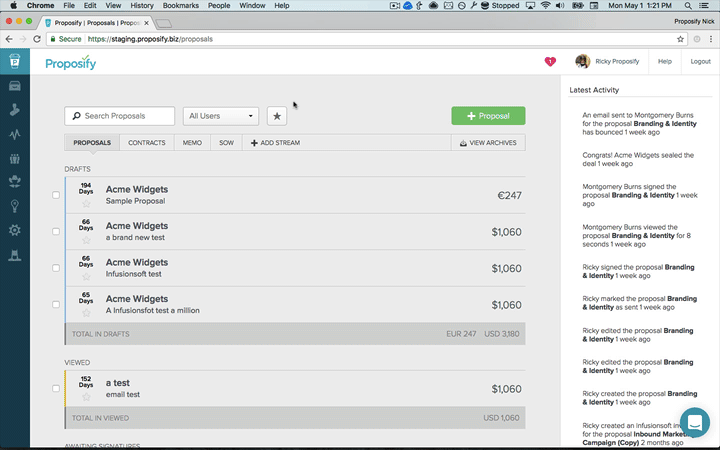720x450 pixels.
Task: Click Ricky Proposify username link
Action: (x=617, y=61)
